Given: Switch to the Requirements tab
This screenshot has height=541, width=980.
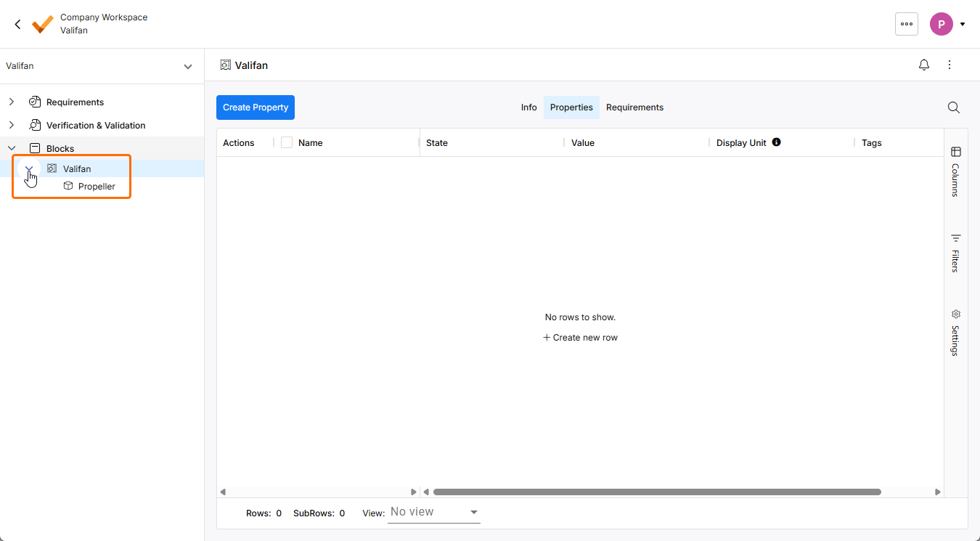Looking at the screenshot, I should [634, 107].
